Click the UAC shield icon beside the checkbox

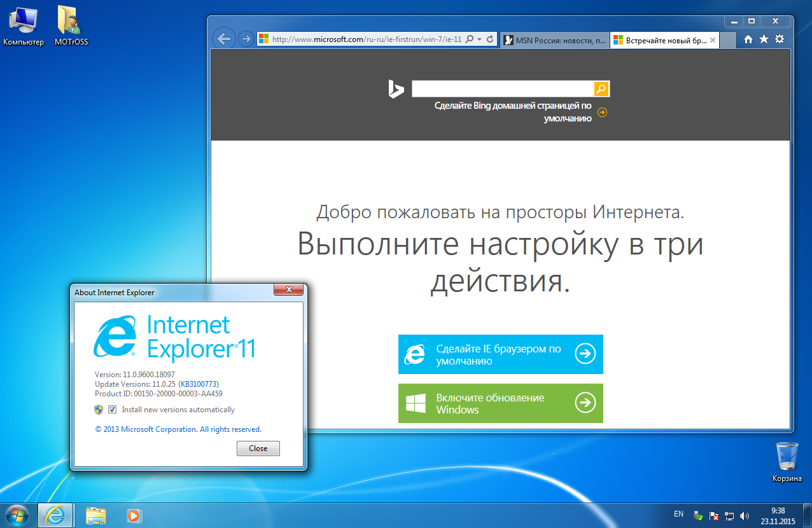pos(99,410)
